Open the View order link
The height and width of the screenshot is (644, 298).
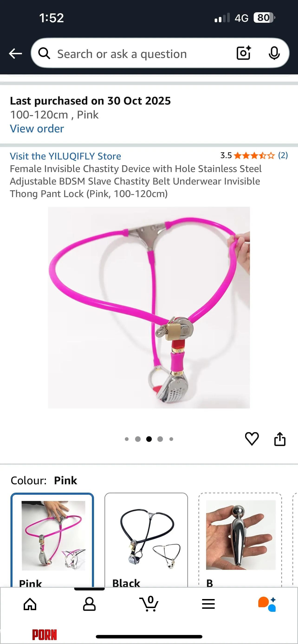tap(37, 129)
